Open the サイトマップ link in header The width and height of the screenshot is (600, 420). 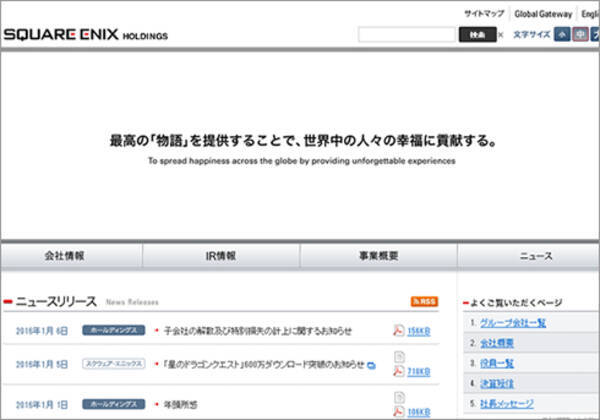pos(484,14)
